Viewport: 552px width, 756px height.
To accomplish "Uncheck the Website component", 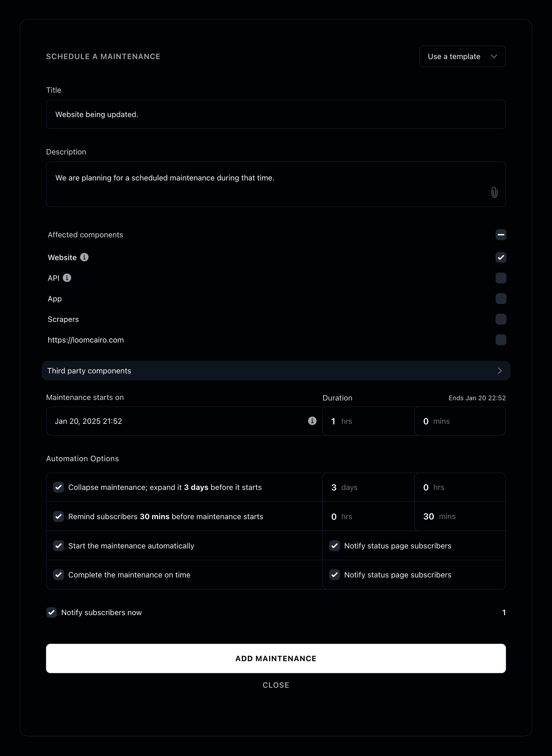I will (501, 257).
